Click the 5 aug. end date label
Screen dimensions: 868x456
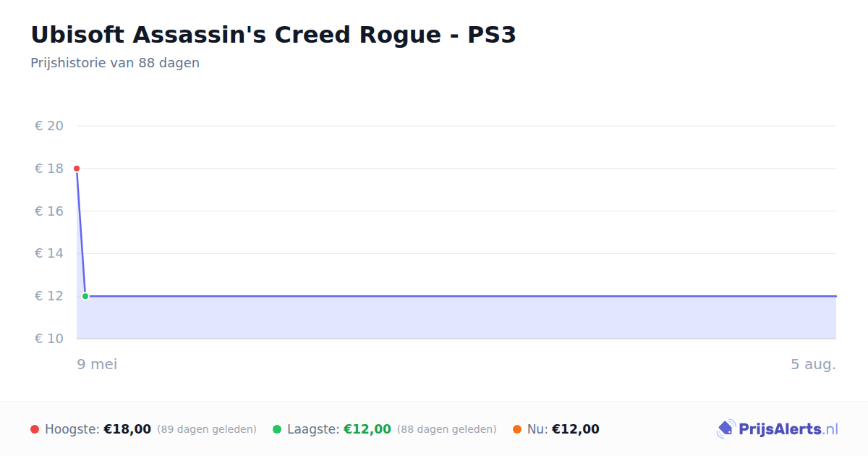pos(813,364)
